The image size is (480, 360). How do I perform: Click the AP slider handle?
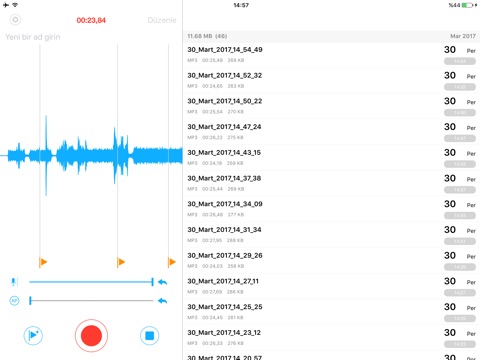point(30,301)
